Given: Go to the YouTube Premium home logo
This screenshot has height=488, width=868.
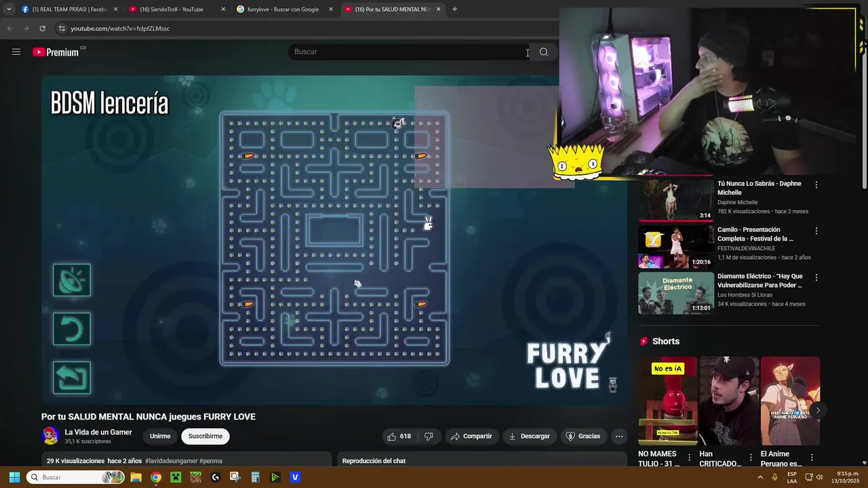Looking at the screenshot, I should pyautogui.click(x=56, y=52).
